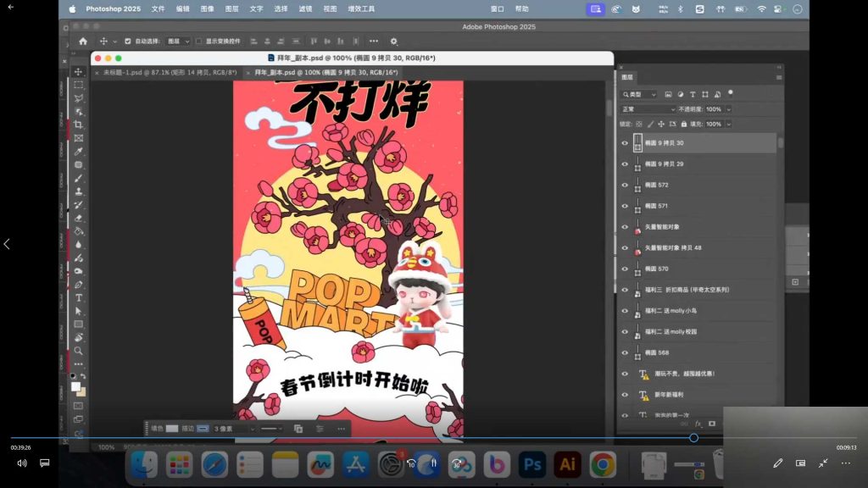Click the 填充 color swatch at the bottom
The width and height of the screenshot is (868, 488).
click(170, 428)
